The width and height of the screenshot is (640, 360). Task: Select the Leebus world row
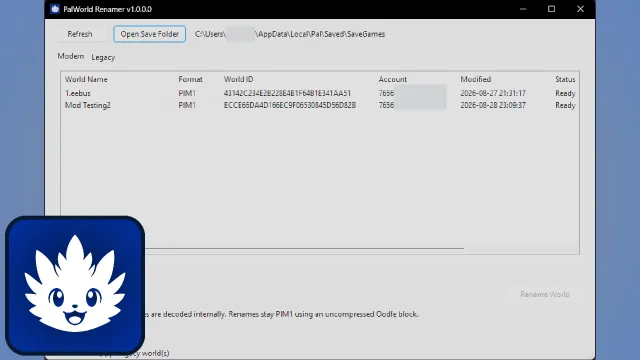click(320, 93)
